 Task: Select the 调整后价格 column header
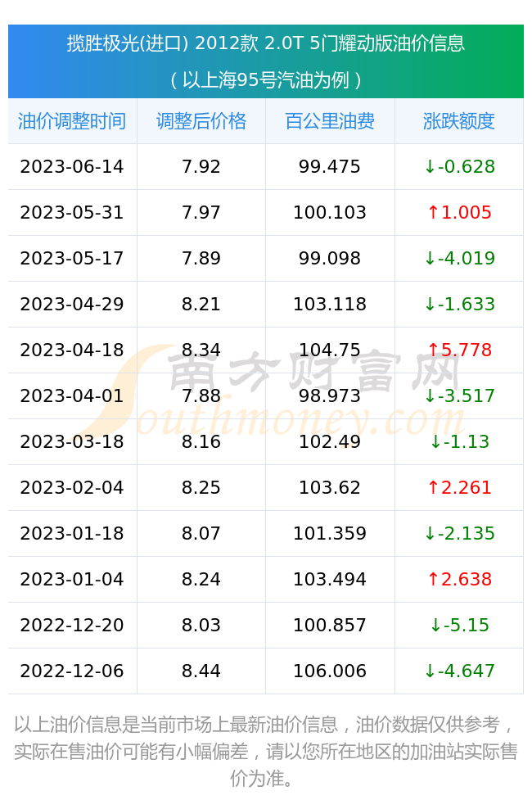click(x=201, y=121)
